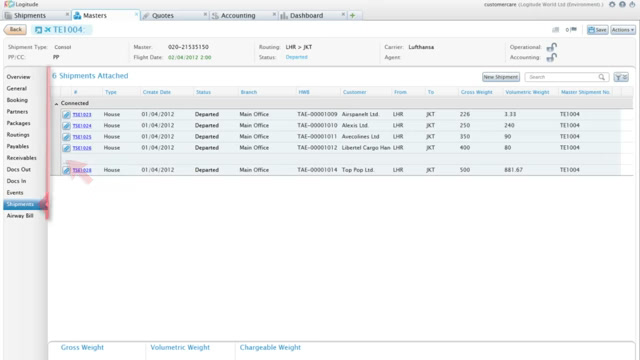This screenshot has height=360, width=640.
Task: Open Docs Out in sidebar
Action: click(18, 169)
